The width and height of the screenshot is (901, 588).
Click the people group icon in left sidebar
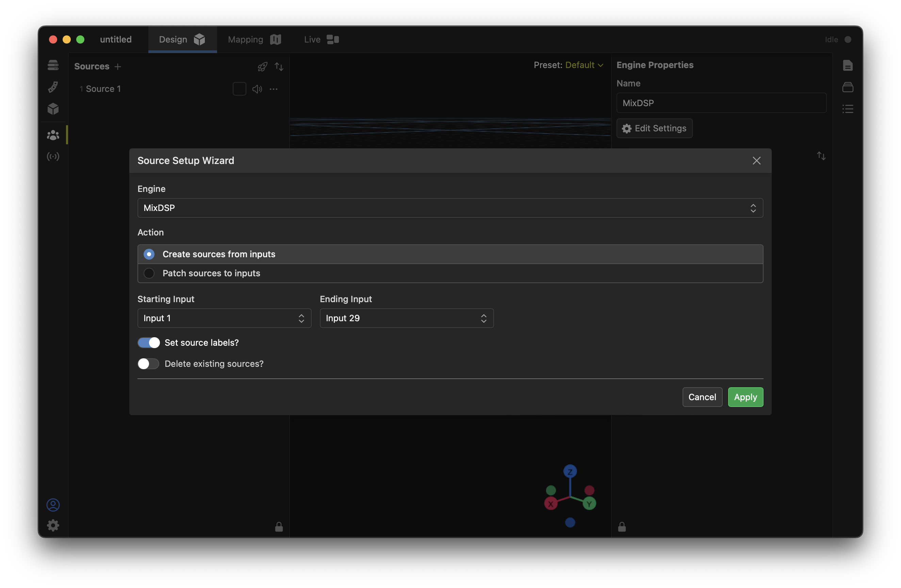tap(53, 135)
